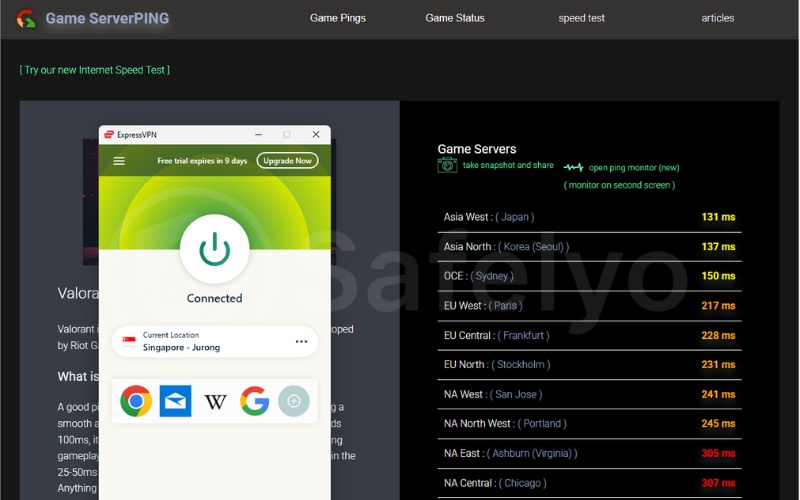
Task: Click the EU Central (Frankfurt) server row
Action: pyautogui.click(x=589, y=335)
